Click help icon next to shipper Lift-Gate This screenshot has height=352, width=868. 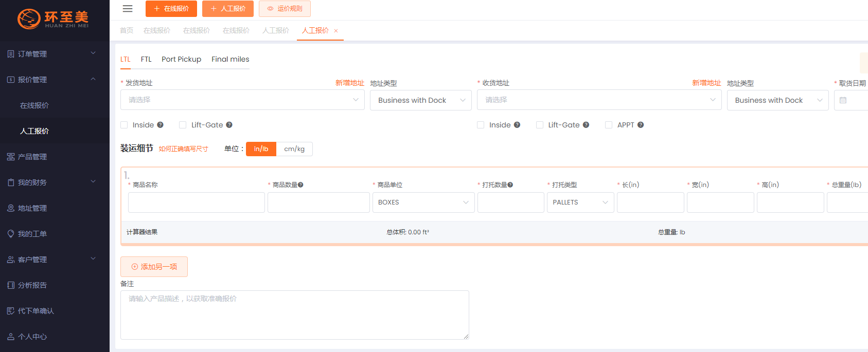click(x=229, y=125)
